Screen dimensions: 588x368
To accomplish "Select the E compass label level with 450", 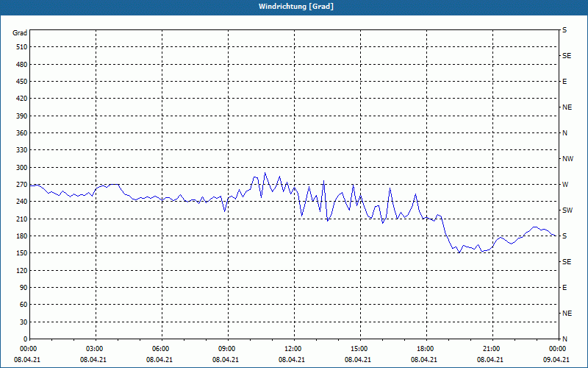I will point(564,82).
